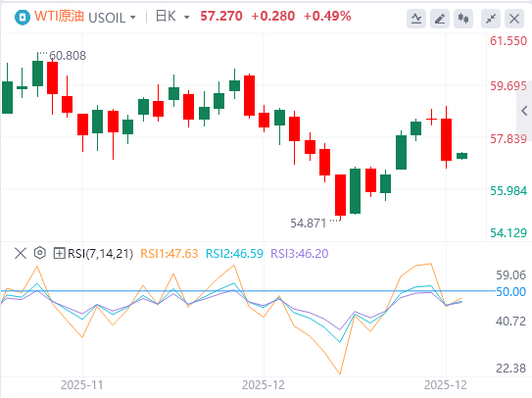Open the chart indicator line tool
532x398 pixels.
(x=416, y=19)
